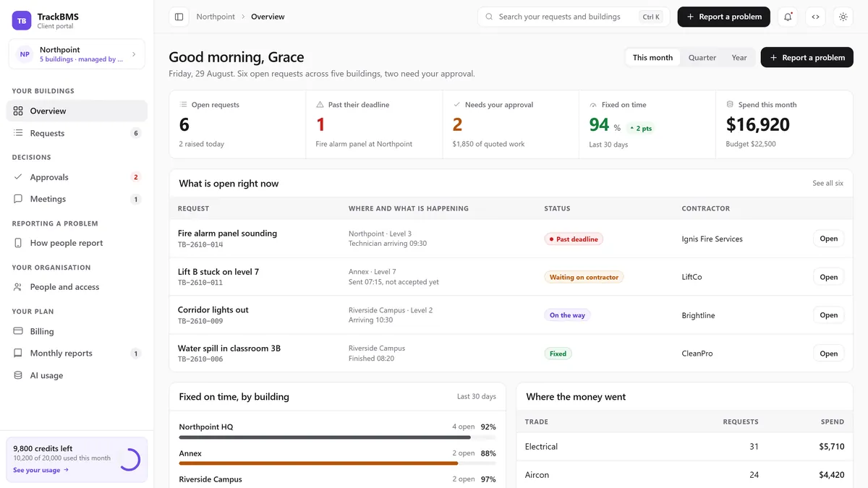The height and width of the screenshot is (488, 868).
Task: Click the $16,920 spend value
Action: (757, 124)
